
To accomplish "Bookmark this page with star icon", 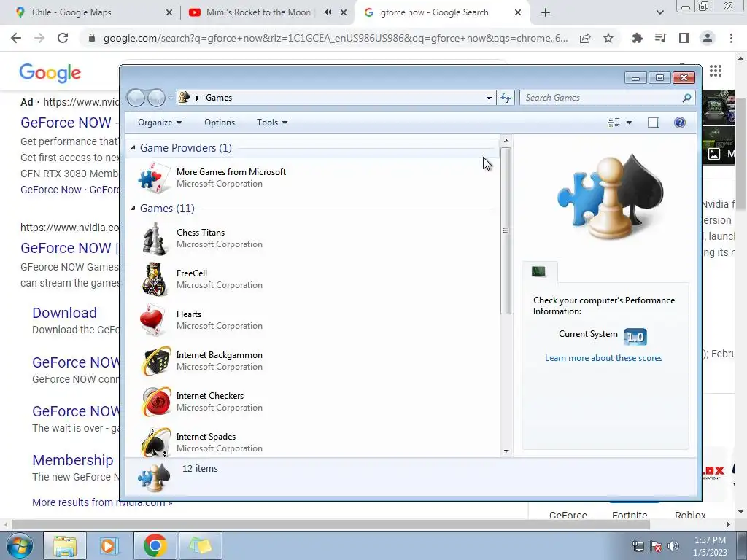I will click(x=608, y=38).
